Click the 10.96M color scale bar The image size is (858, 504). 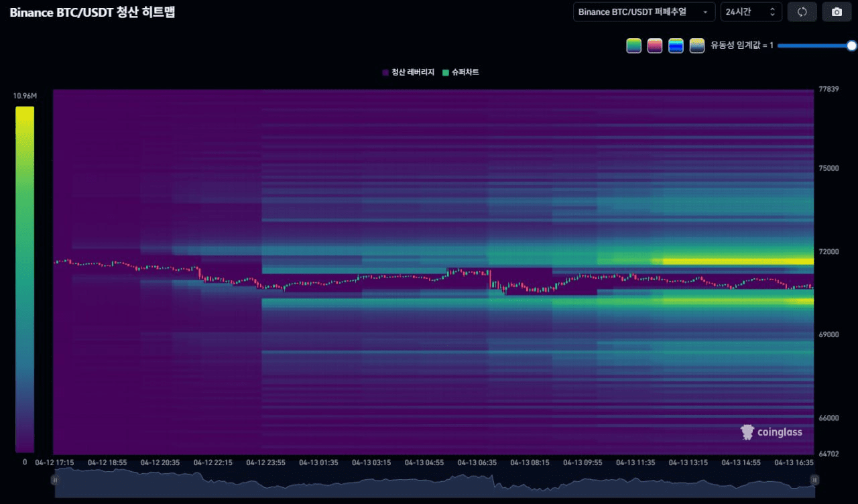click(x=25, y=279)
